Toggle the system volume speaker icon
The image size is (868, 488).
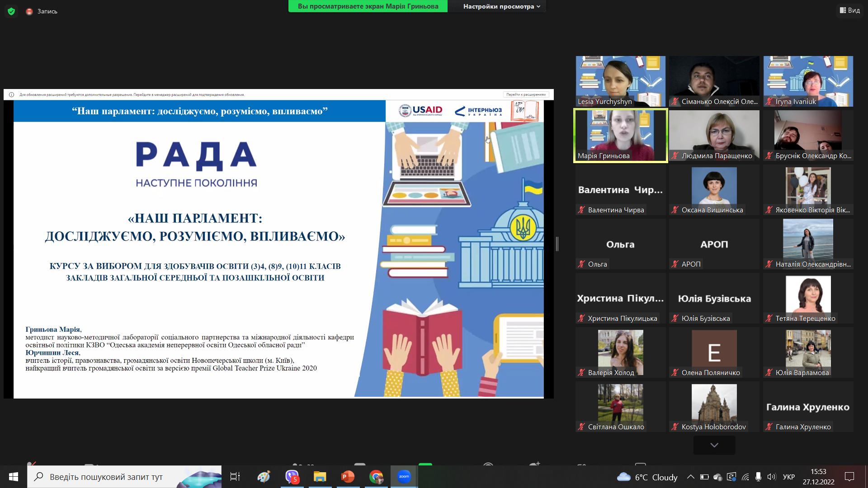[x=771, y=477]
